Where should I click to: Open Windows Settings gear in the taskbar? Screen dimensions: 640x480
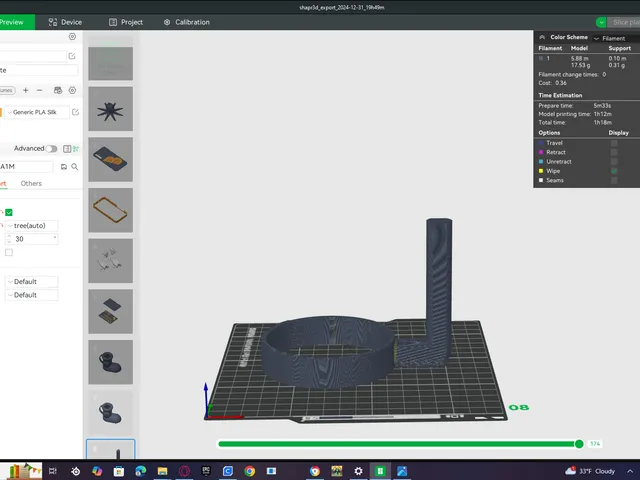point(358,471)
